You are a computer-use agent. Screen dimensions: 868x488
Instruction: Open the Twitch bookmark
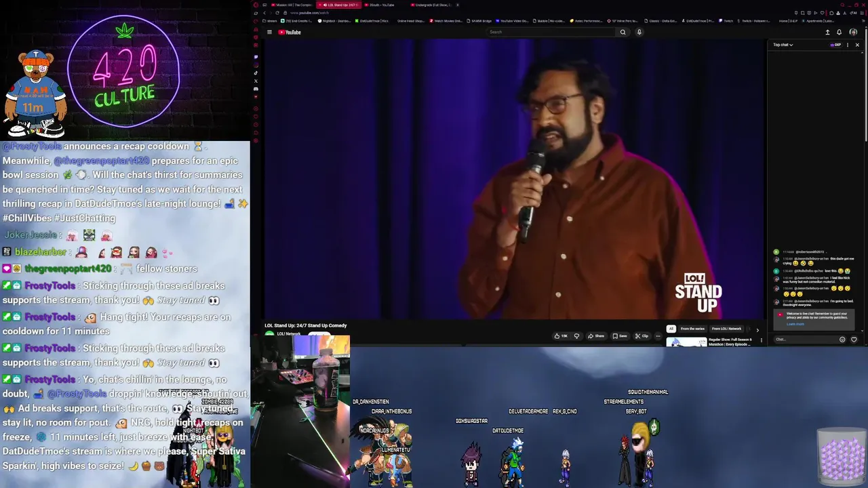[x=726, y=21]
